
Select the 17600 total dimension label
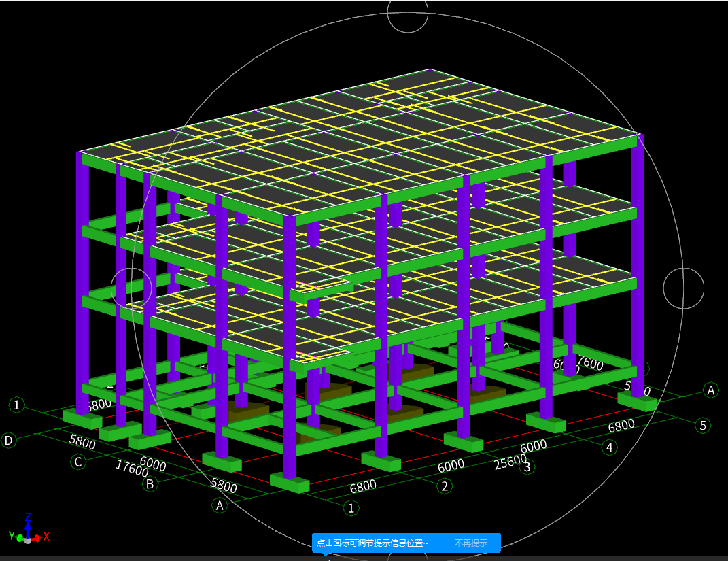pyautogui.click(x=132, y=469)
